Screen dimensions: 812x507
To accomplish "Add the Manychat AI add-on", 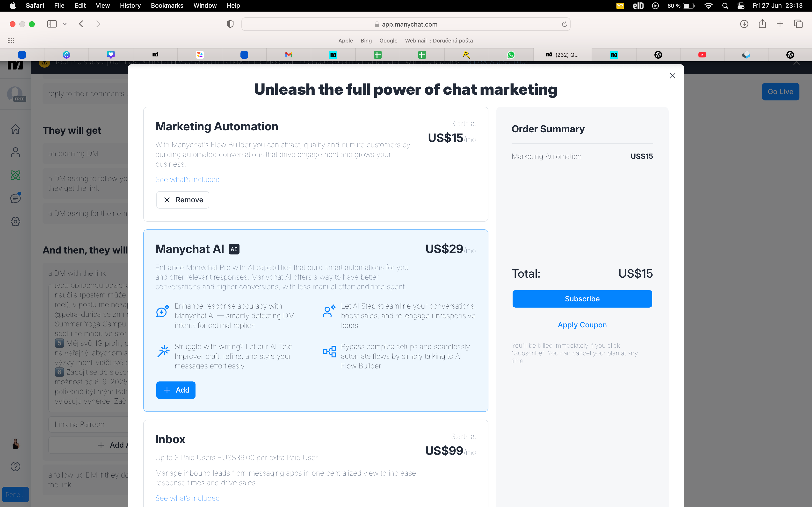I will [x=176, y=390].
